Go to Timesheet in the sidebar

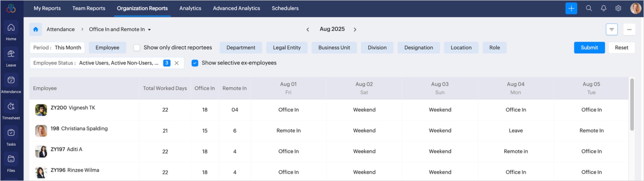click(x=11, y=110)
